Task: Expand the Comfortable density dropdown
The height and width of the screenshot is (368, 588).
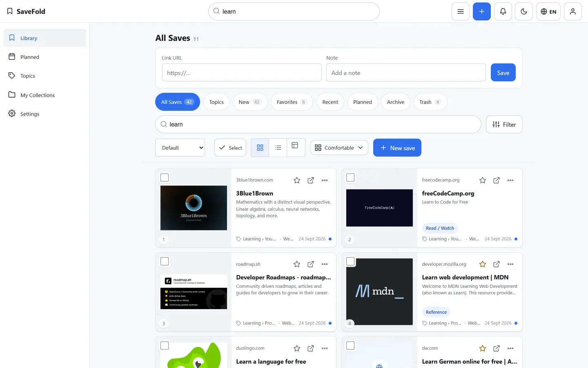Action: 339,148
